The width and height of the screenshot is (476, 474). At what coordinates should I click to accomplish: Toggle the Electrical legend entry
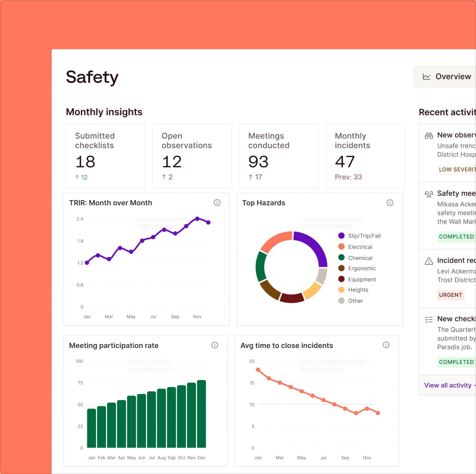coord(360,247)
